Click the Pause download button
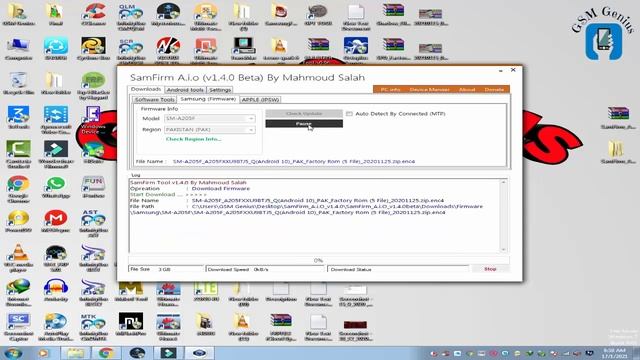Image resolution: width=640 pixels, height=360 pixels. (304, 124)
